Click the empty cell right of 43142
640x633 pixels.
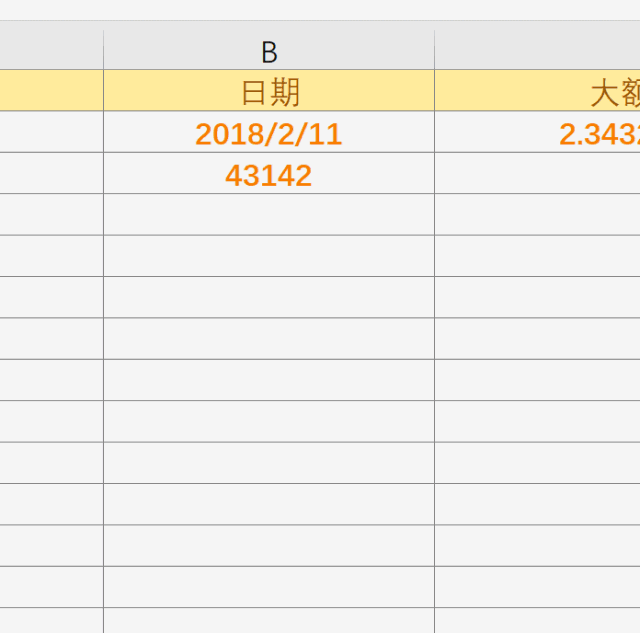537,174
